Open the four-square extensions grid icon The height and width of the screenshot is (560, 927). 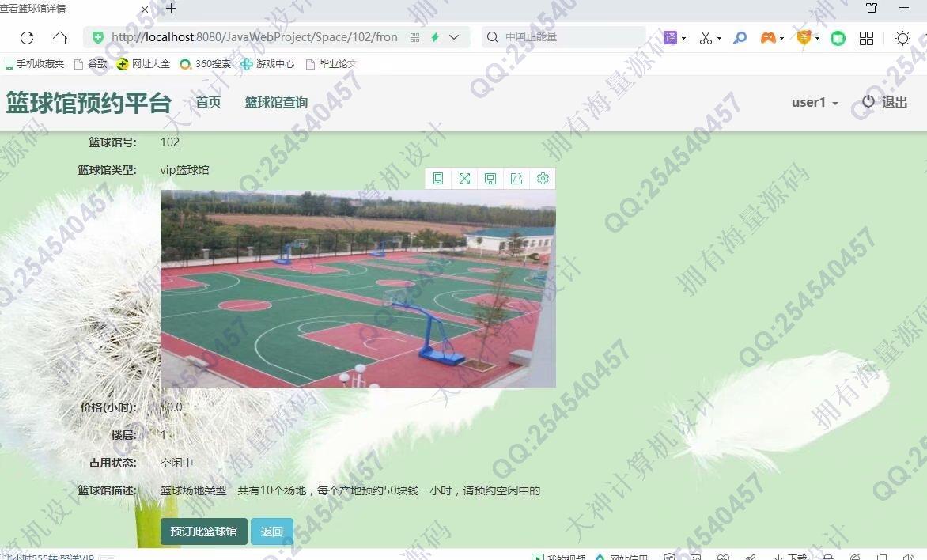(866, 39)
